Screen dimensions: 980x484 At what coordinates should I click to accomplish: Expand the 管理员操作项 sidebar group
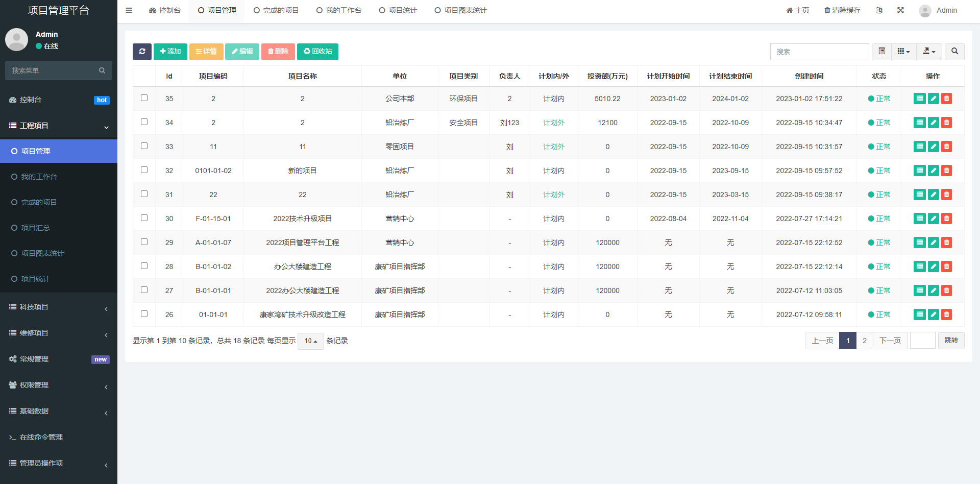click(x=59, y=463)
